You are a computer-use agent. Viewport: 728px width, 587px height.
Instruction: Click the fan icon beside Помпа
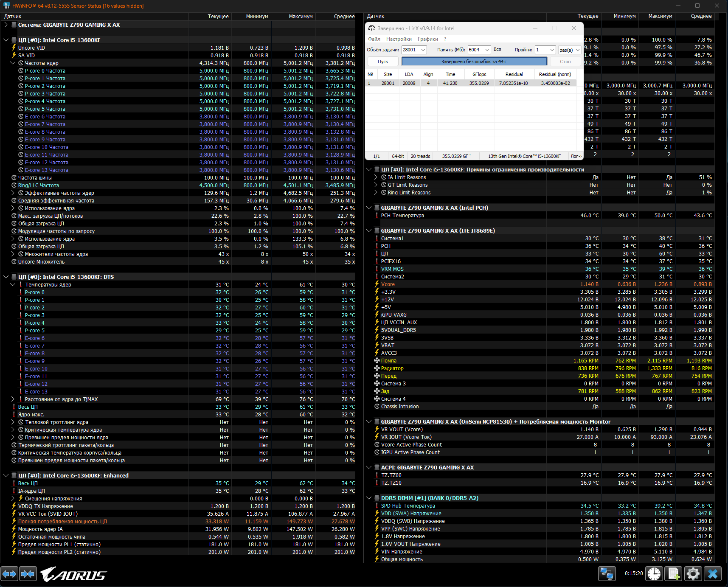click(x=377, y=360)
